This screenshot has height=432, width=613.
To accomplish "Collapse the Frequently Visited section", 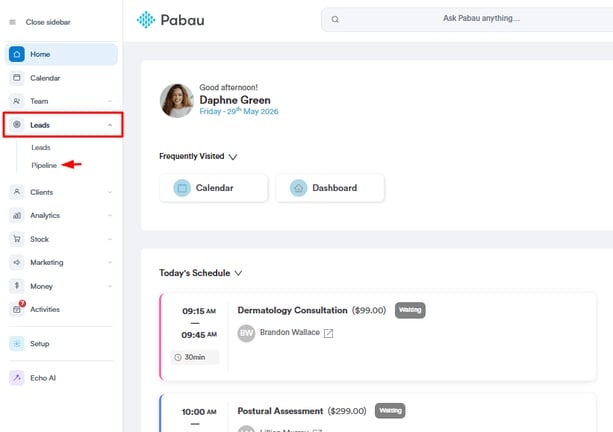I will (x=233, y=157).
